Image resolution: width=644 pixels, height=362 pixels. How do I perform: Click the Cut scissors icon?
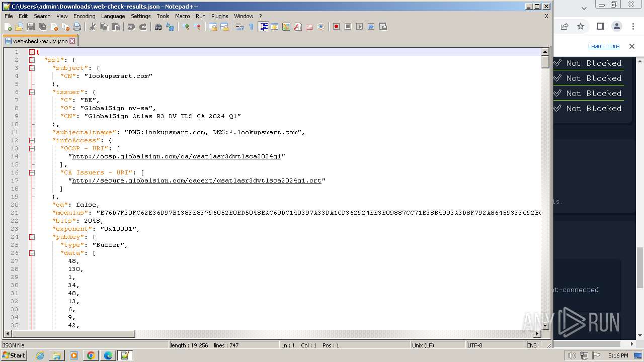pyautogui.click(x=93, y=27)
